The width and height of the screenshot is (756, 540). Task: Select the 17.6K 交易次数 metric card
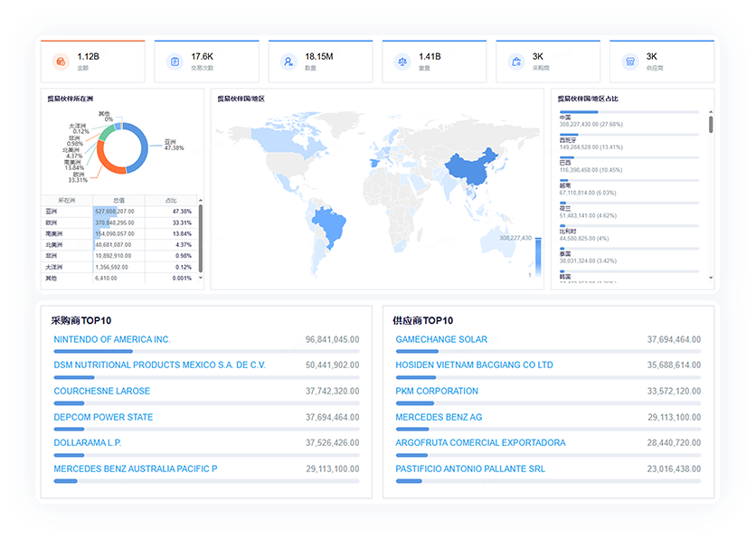tap(207, 62)
